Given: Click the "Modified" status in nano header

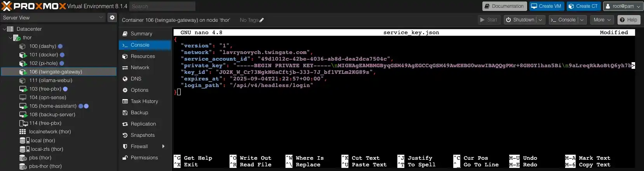Looking at the screenshot, I should point(614,33).
